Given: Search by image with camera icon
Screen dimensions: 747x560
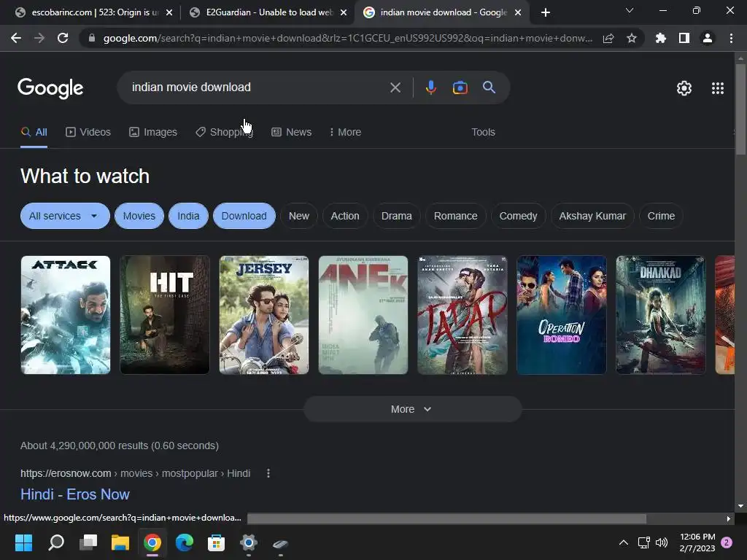Looking at the screenshot, I should [460, 87].
